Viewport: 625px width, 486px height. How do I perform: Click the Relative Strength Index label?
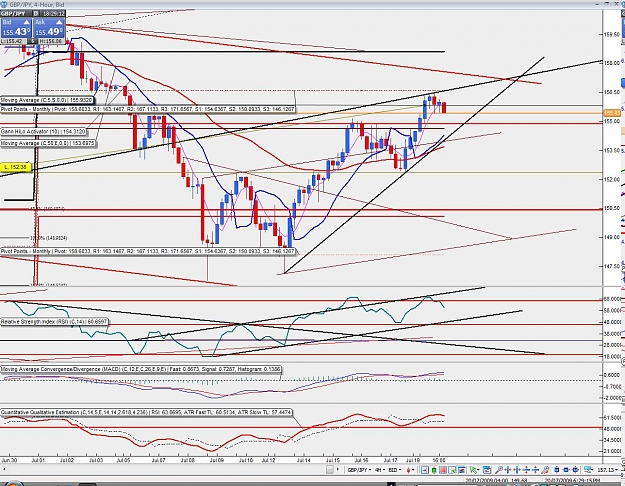pyautogui.click(x=54, y=321)
